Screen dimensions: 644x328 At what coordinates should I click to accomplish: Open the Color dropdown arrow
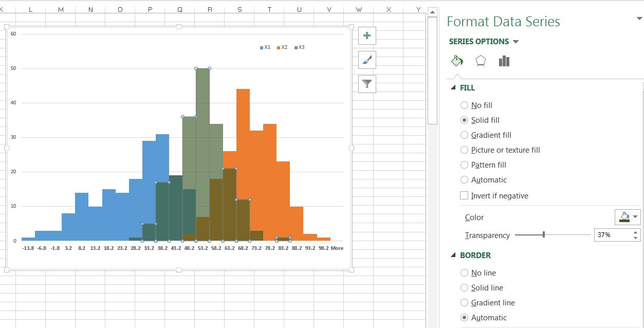(x=636, y=217)
